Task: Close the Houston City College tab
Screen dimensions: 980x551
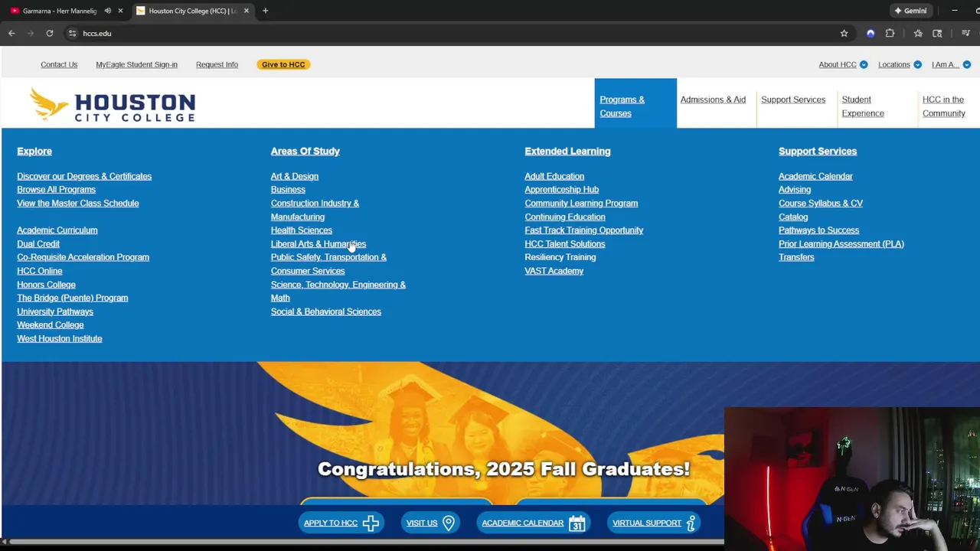Action: pos(246,11)
